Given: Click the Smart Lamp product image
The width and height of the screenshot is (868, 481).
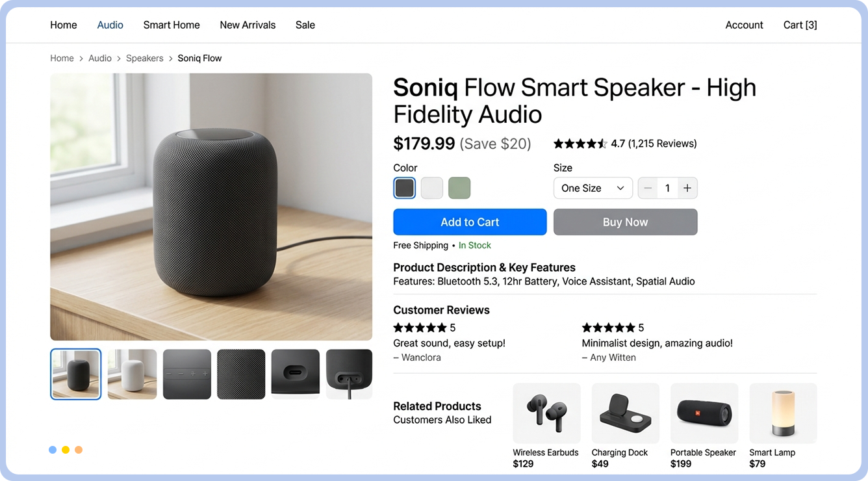Looking at the screenshot, I should [x=783, y=413].
